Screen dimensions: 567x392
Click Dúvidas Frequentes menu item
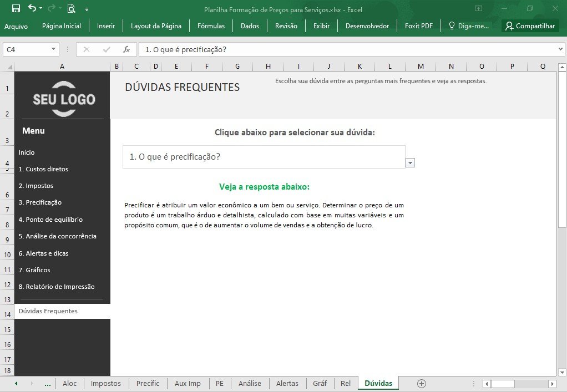62,311
